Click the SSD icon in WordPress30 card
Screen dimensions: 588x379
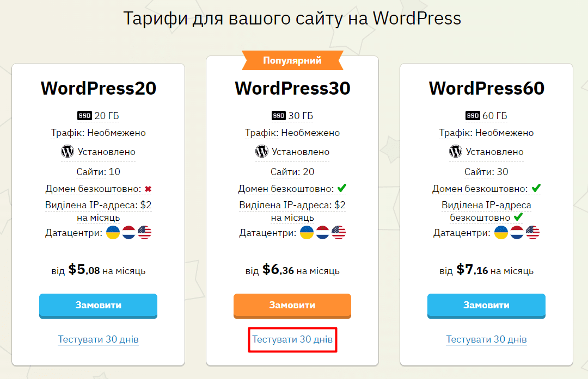[279, 116]
